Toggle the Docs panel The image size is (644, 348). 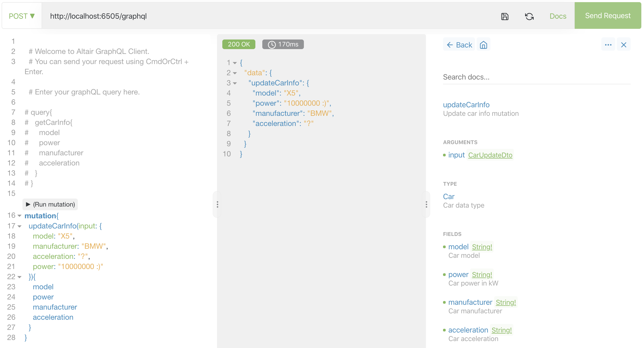pyautogui.click(x=558, y=16)
